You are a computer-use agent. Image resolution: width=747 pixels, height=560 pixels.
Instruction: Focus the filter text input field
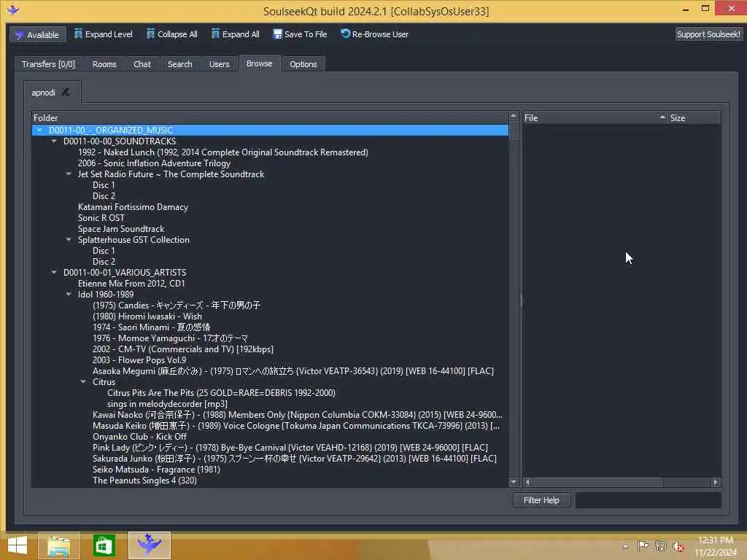tap(648, 500)
